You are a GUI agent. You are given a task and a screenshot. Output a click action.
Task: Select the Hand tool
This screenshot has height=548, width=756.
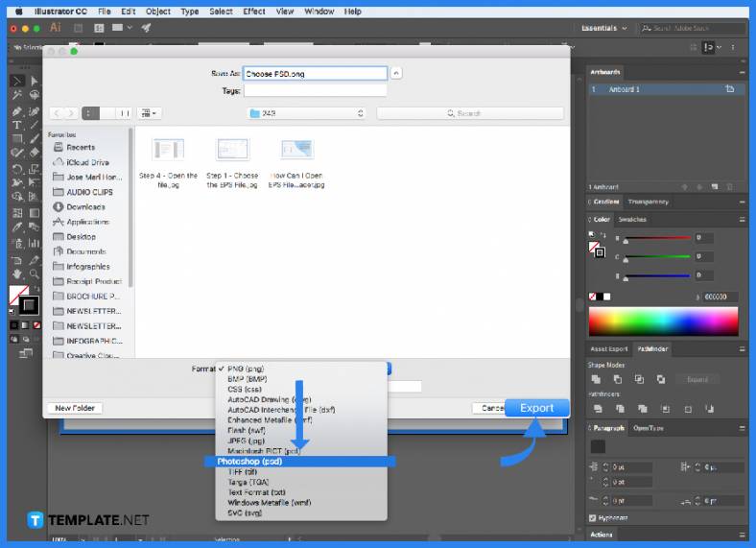click(17, 274)
